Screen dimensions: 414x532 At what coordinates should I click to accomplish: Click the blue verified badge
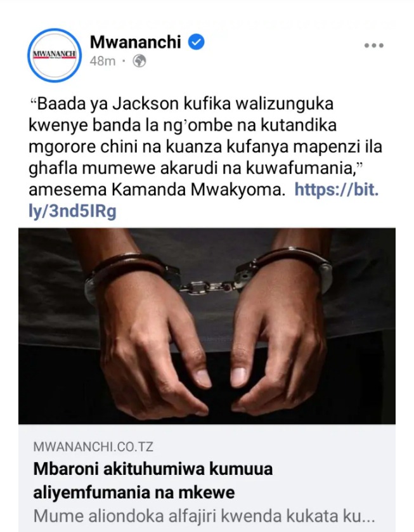point(196,42)
